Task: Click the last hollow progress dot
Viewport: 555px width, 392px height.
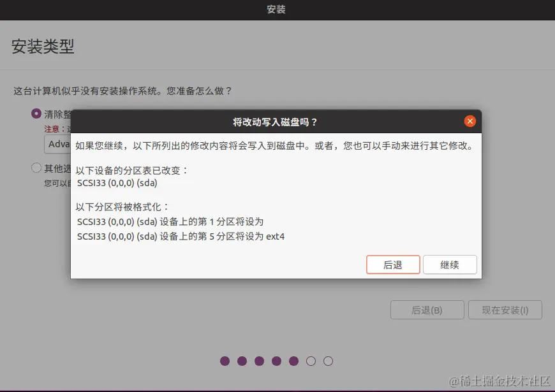Action: coord(328,361)
